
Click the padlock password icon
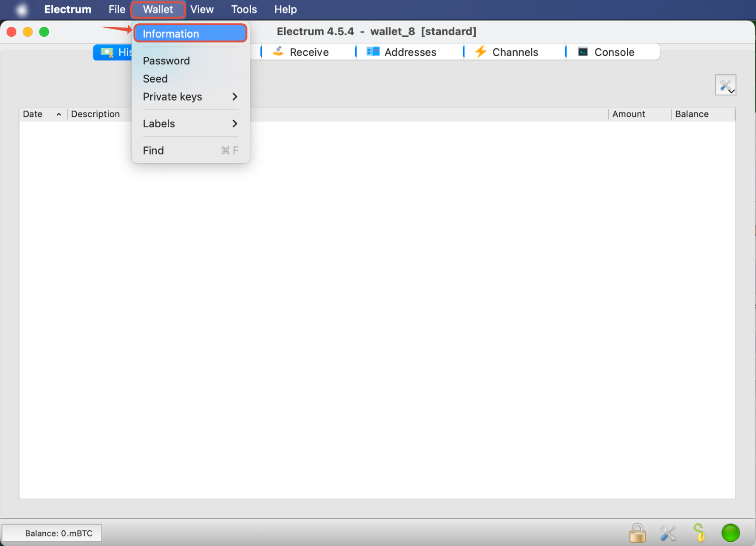[637, 533]
